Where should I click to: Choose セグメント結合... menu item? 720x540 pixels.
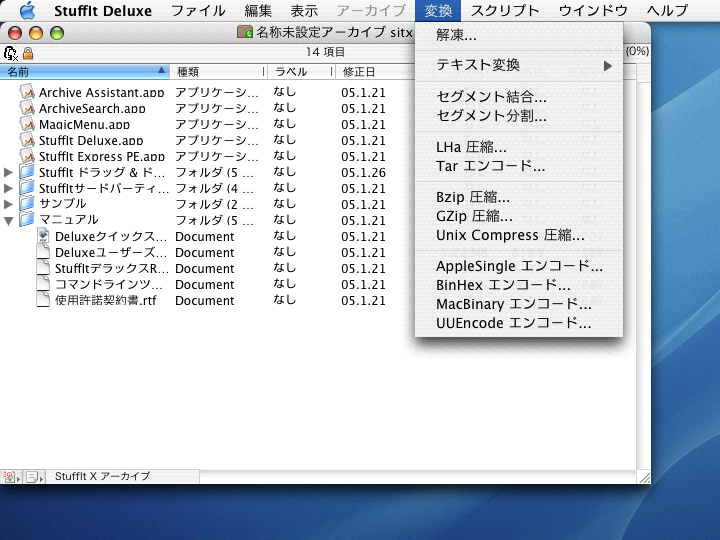(x=519, y=96)
